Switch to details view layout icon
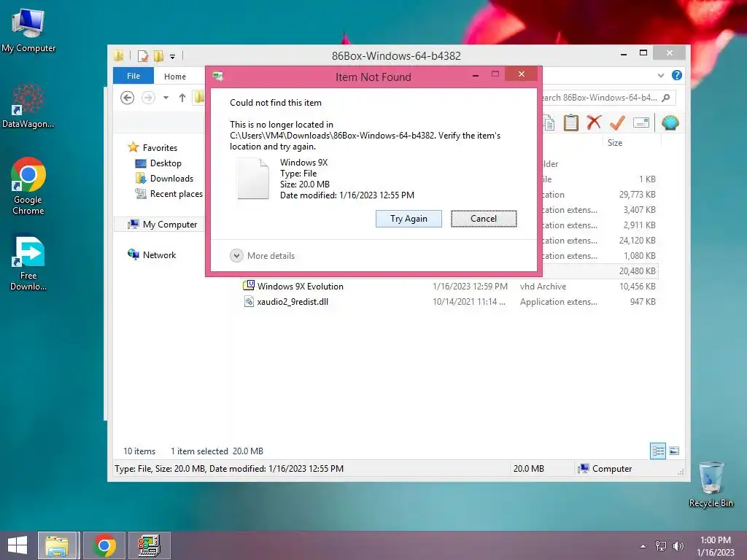747x560 pixels. tap(658, 451)
